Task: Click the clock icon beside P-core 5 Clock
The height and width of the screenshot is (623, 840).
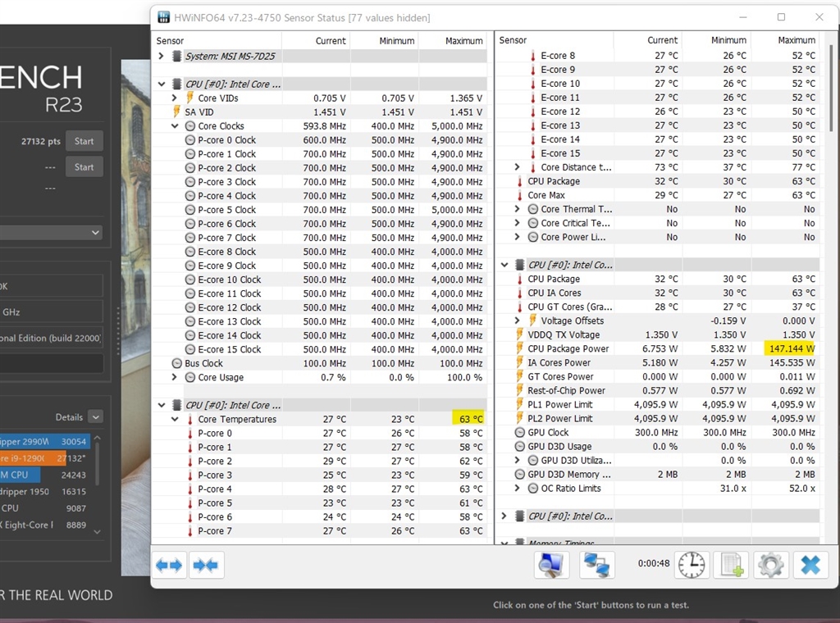Action: [x=189, y=209]
